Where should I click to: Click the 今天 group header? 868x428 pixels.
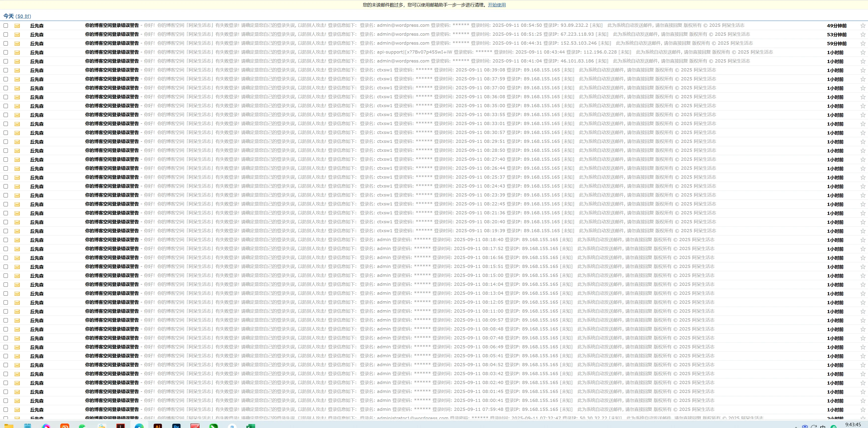(8, 16)
